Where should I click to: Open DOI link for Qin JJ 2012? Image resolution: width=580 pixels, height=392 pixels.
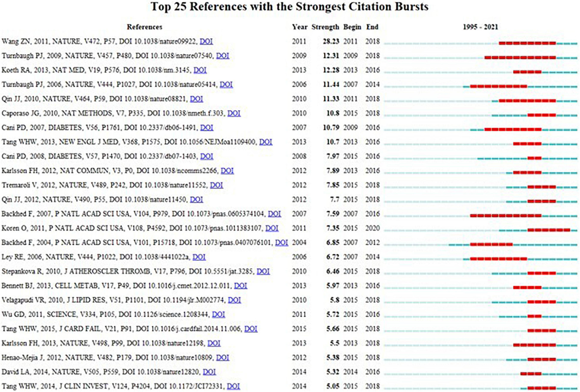(197, 199)
